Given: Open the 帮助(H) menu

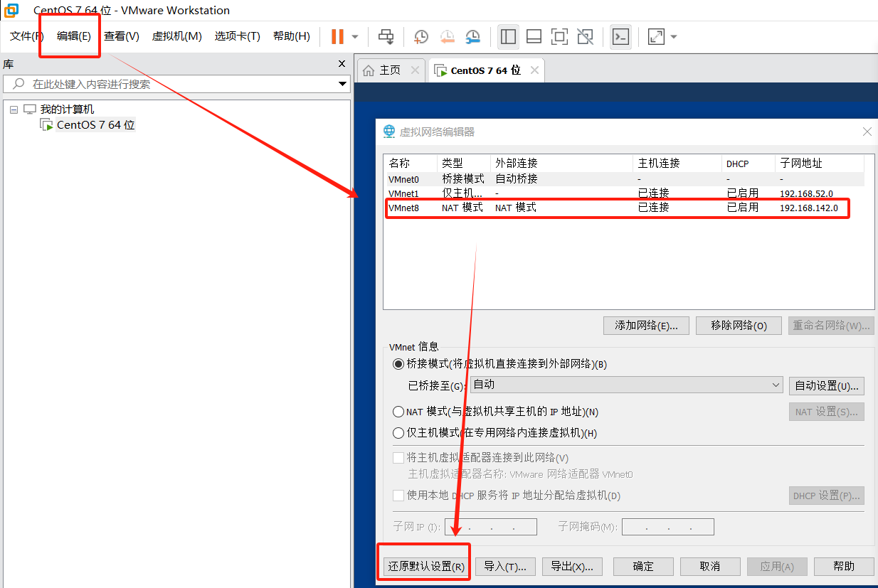Looking at the screenshot, I should coord(292,36).
